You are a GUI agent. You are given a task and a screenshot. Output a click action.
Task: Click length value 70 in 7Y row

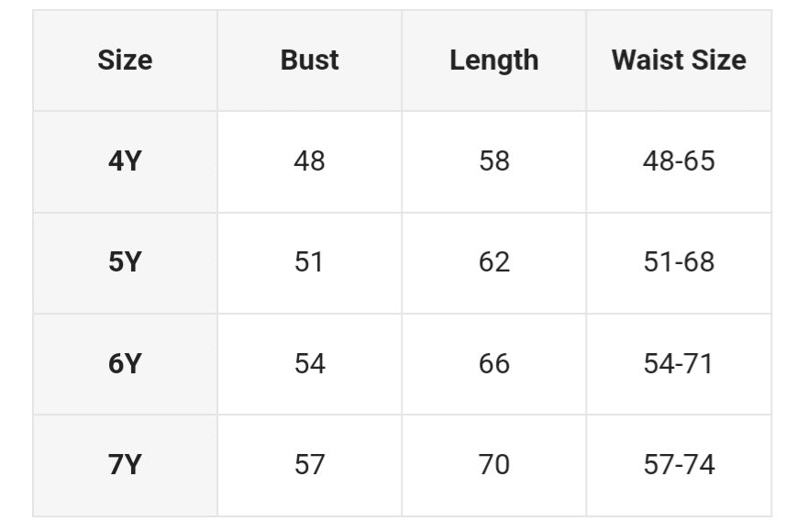(493, 465)
